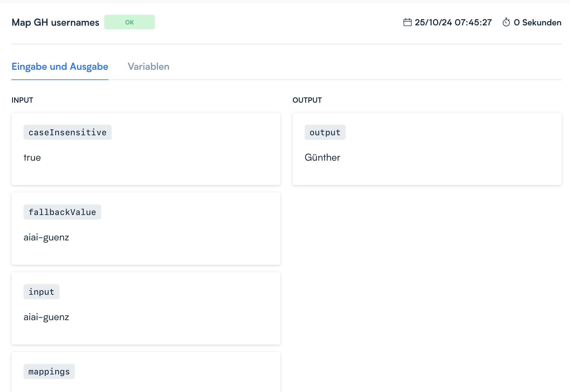Click the stopwatch icon beside 0 Sekunden
This screenshot has height=392, width=570.
click(506, 22)
